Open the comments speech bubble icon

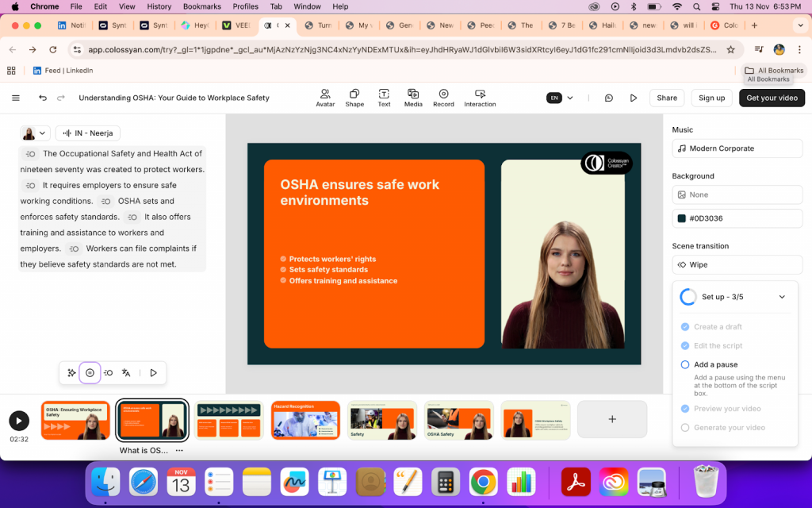tap(609, 98)
